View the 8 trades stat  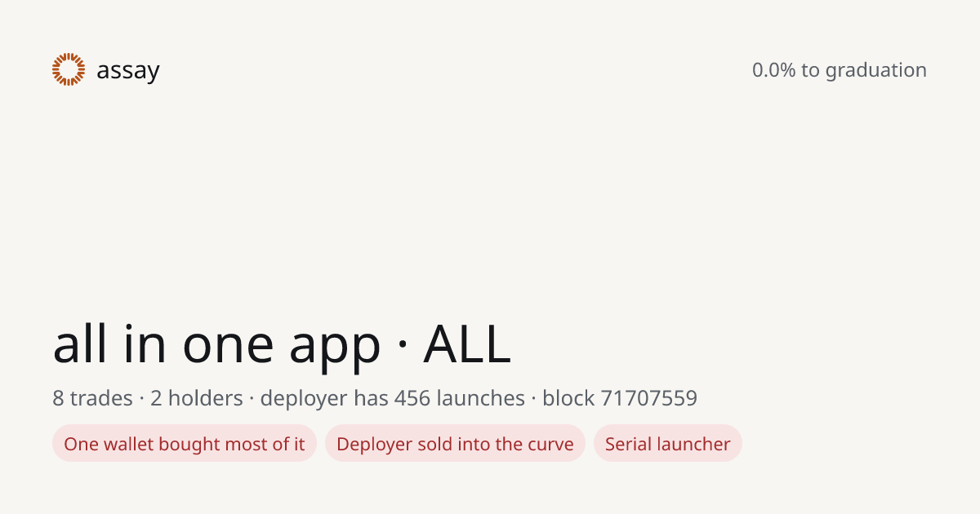[92, 398]
